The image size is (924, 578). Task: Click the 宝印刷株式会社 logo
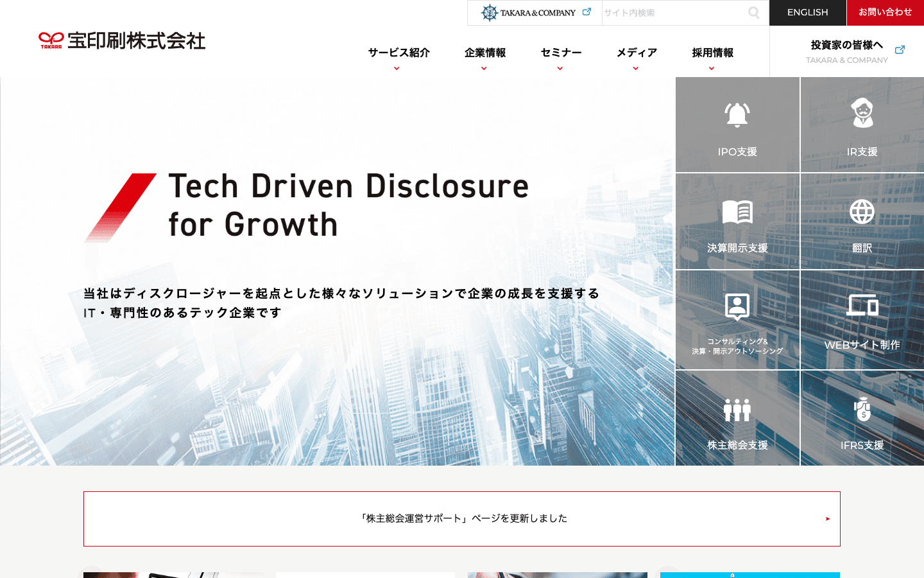[122, 40]
